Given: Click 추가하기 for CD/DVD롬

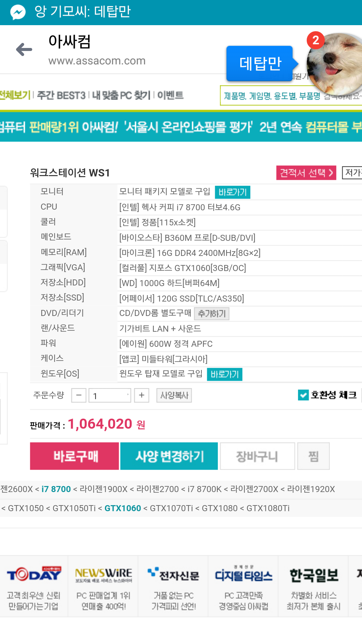Looking at the screenshot, I should 212,314.
